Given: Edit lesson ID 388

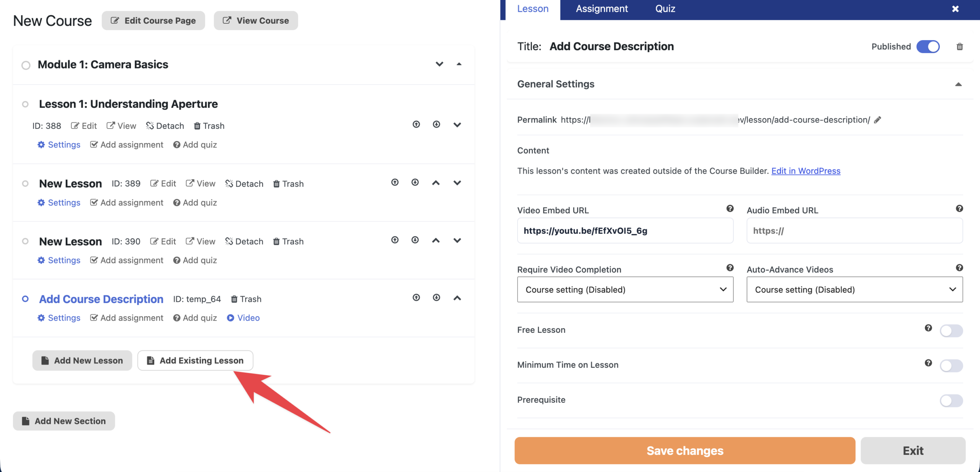Looking at the screenshot, I should (84, 126).
